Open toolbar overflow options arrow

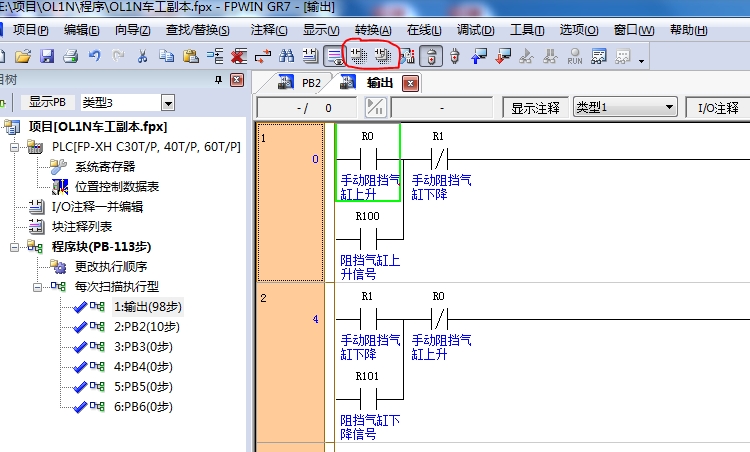641,61
